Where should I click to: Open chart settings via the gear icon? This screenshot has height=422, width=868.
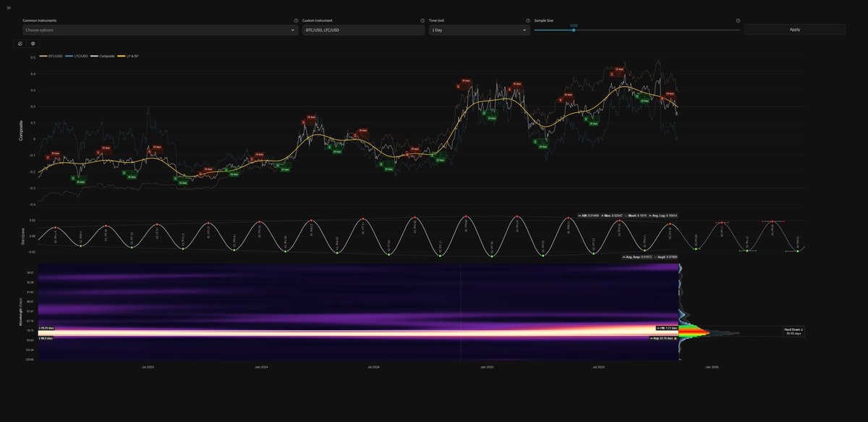click(x=32, y=43)
